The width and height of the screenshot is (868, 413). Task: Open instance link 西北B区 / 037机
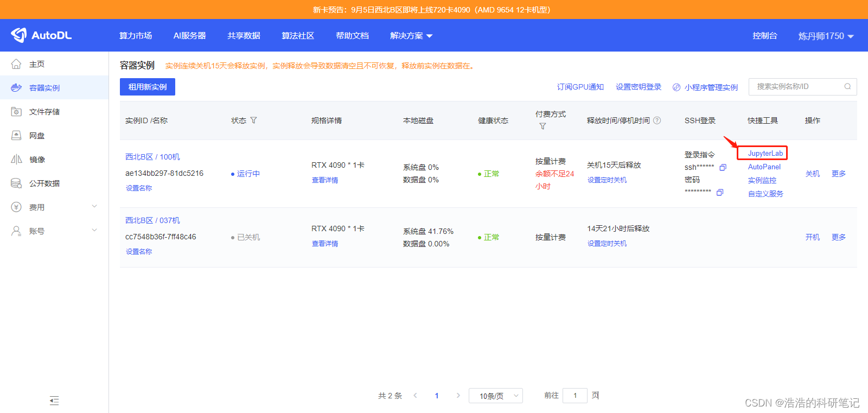click(152, 220)
